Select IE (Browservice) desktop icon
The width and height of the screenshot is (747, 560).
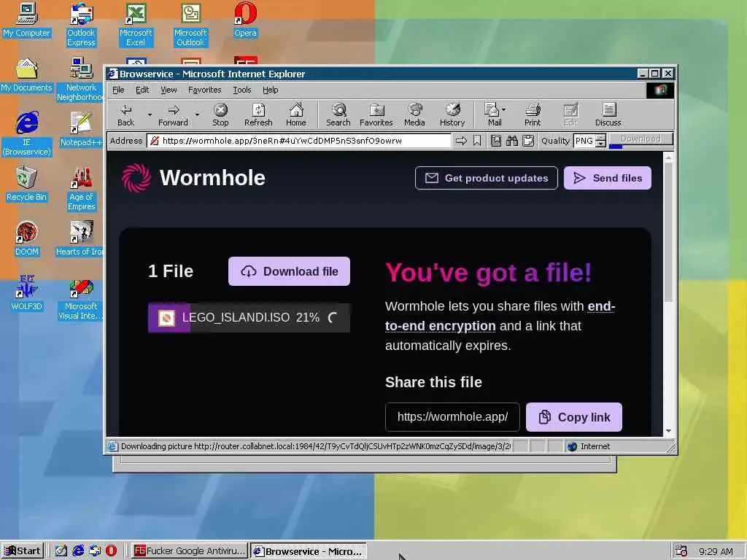[27, 134]
